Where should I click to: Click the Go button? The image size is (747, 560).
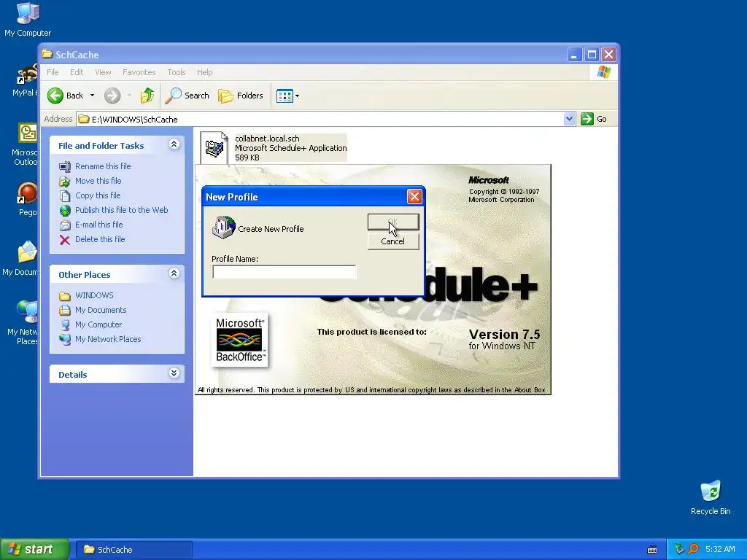pos(594,119)
